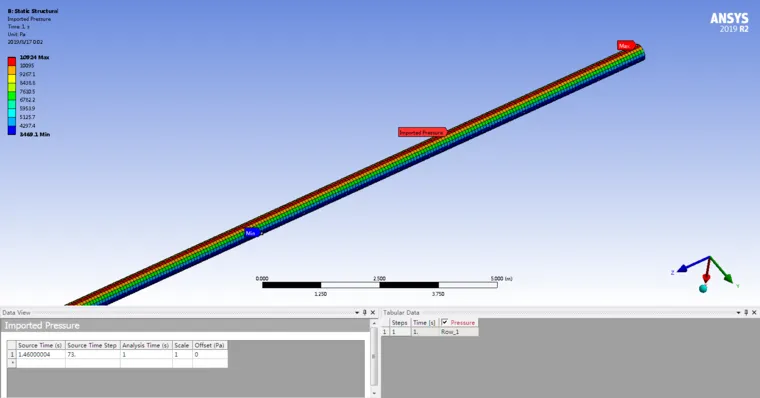The image size is (760, 398).
Task: Select legend Max value label
Action: click(x=34, y=57)
